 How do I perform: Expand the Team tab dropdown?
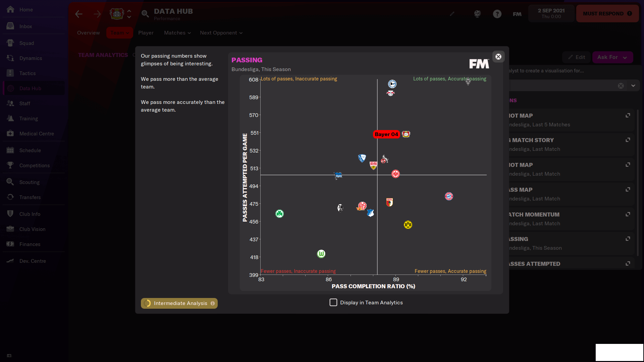120,33
